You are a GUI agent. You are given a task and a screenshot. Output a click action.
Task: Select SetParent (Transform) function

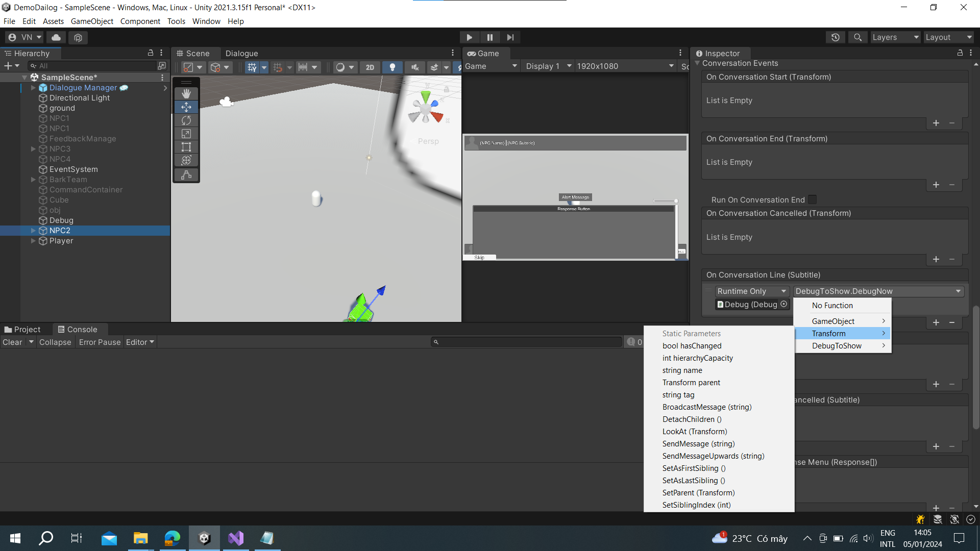(719, 493)
